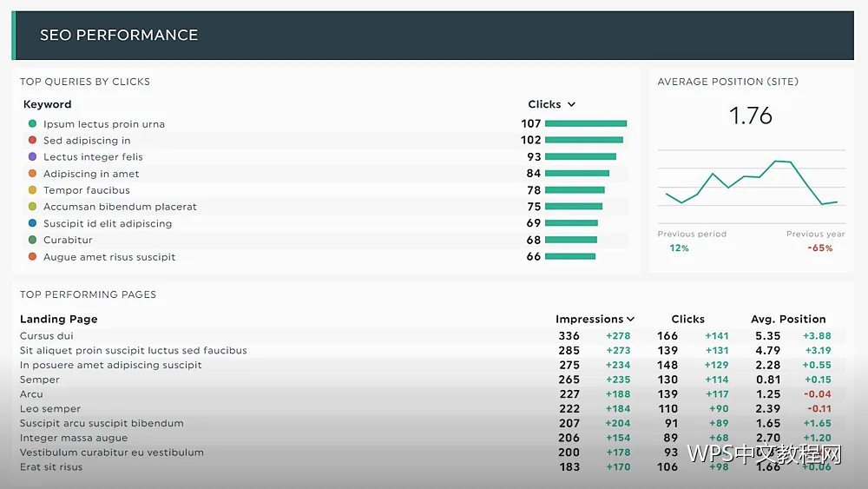The height and width of the screenshot is (489, 868).
Task: Click keyword 'Augue amet risus suscipit'
Action: [x=109, y=257]
